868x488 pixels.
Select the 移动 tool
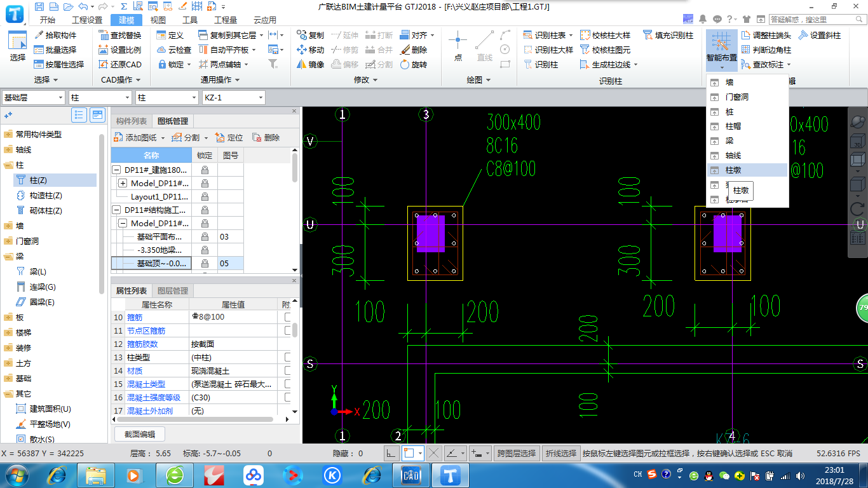[x=310, y=50]
